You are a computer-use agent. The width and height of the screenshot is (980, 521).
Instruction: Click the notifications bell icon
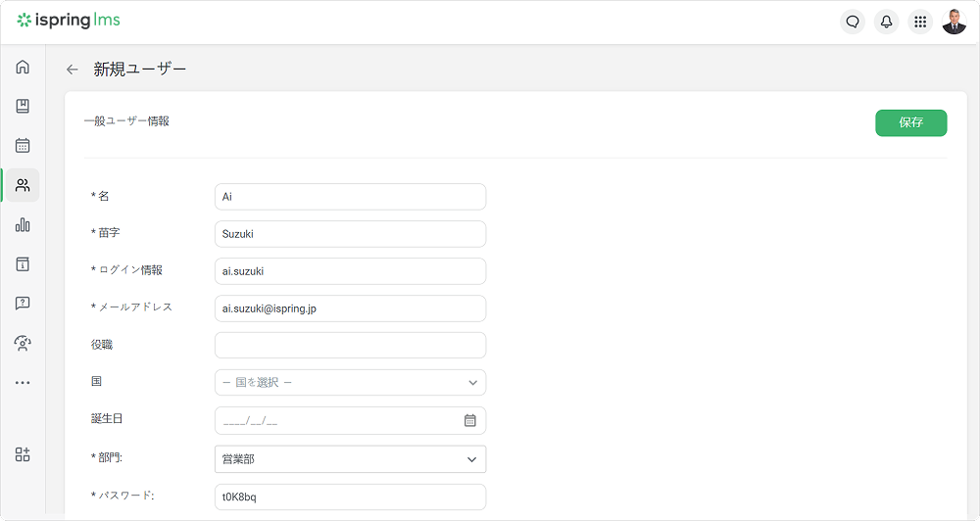[x=887, y=22]
